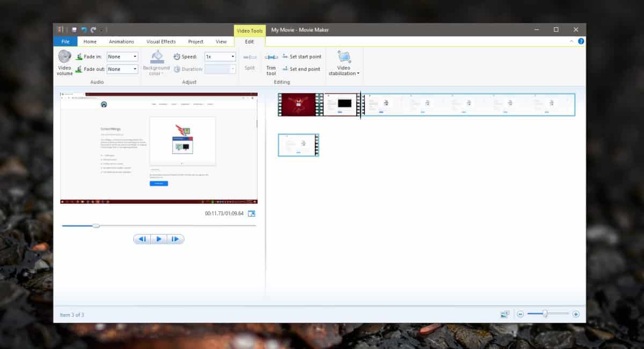The width and height of the screenshot is (644, 349).
Task: Zoom out timeline with minus button
Action: click(x=520, y=314)
